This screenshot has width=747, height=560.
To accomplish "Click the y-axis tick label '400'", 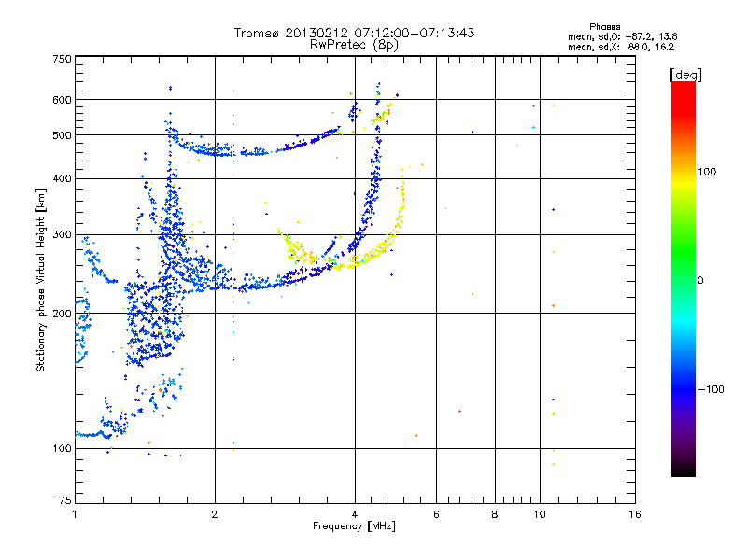I will click(62, 178).
